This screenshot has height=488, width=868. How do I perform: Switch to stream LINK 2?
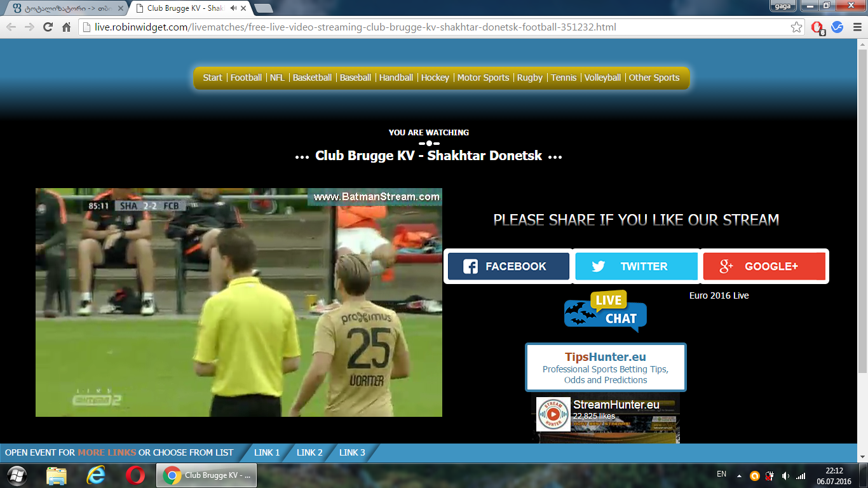tap(309, 452)
